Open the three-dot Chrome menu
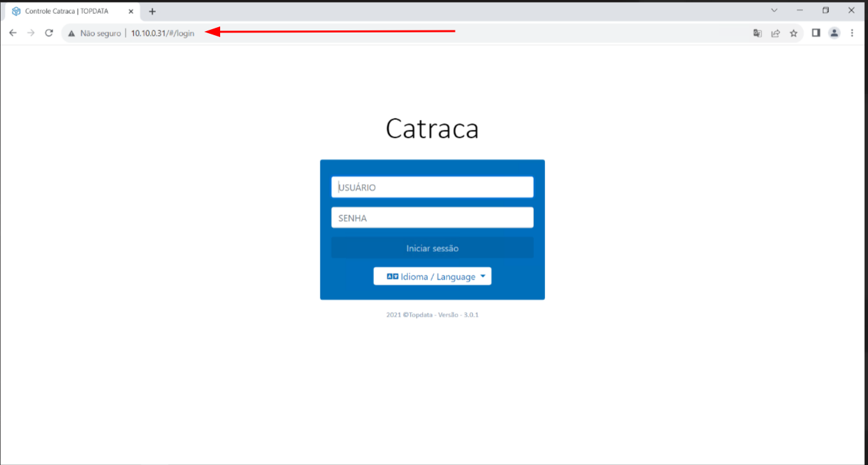Viewport: 868px width, 465px height. [x=852, y=32]
